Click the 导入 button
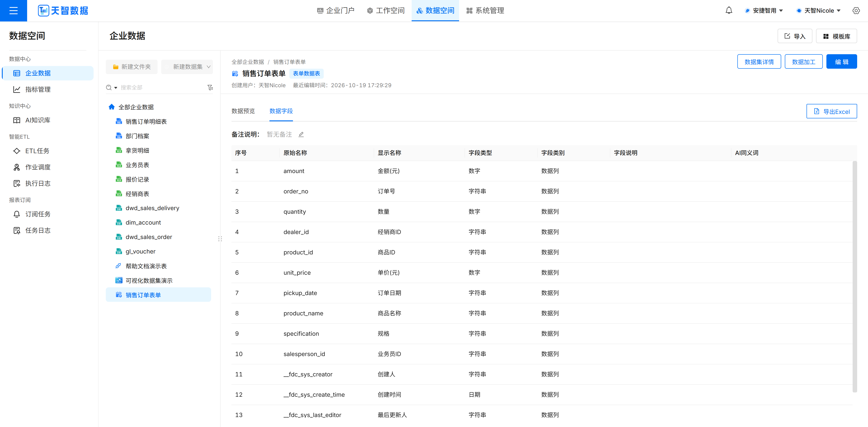Image resolution: width=868 pixels, height=427 pixels. point(795,36)
